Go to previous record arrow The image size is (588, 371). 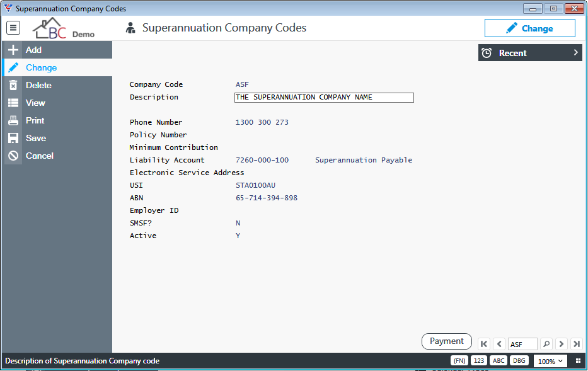pos(499,344)
